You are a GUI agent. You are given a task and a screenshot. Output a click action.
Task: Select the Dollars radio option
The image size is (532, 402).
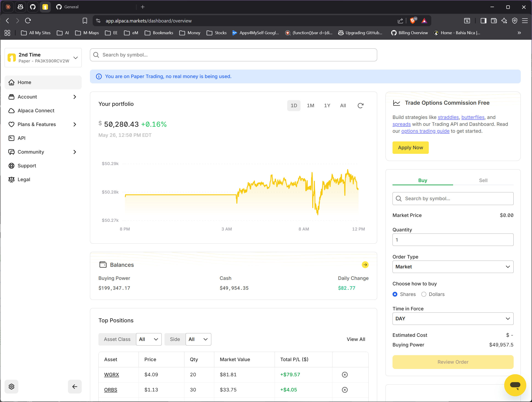tap(423, 294)
